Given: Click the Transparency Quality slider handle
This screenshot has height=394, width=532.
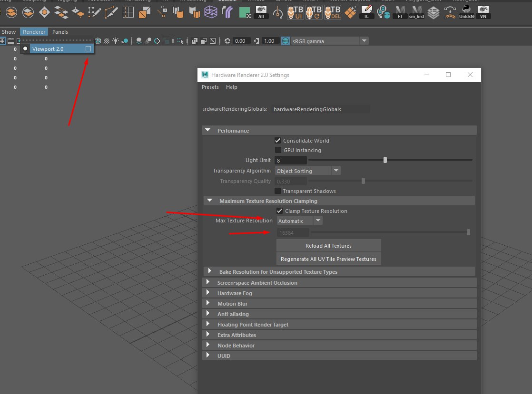Looking at the screenshot, I should (x=364, y=181).
